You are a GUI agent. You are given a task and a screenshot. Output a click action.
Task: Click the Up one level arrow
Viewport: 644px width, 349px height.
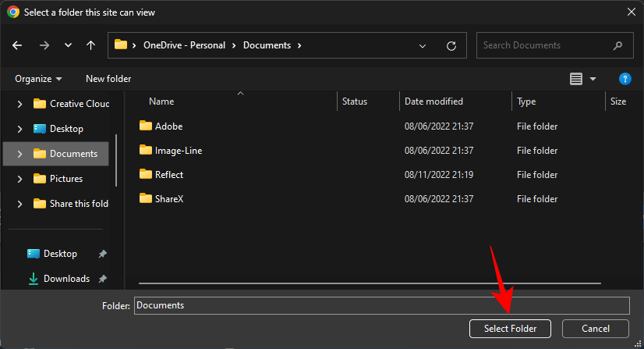pos(91,45)
